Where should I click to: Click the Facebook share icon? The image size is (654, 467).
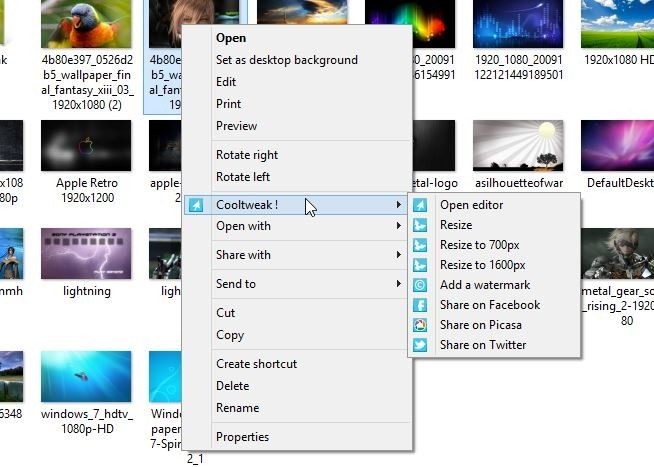coord(421,305)
